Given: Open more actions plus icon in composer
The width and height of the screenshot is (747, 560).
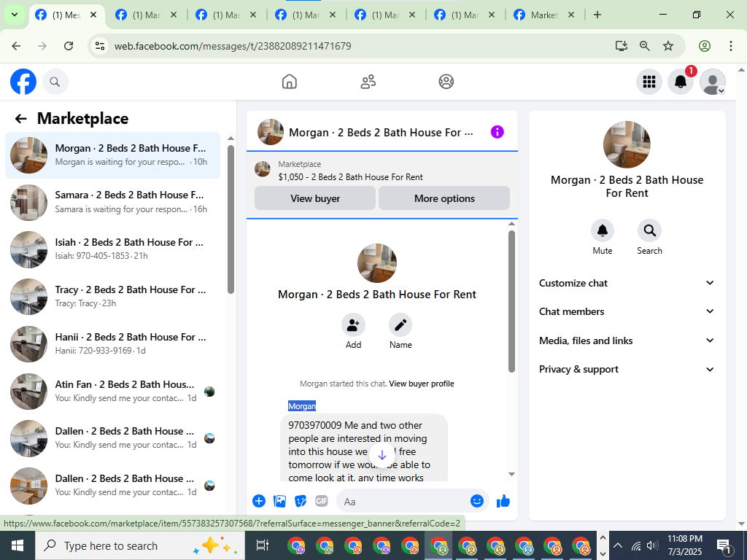Looking at the screenshot, I should coord(259,501).
